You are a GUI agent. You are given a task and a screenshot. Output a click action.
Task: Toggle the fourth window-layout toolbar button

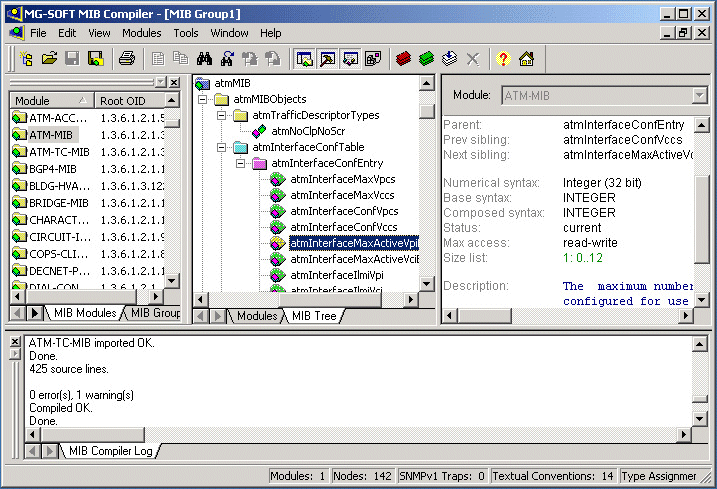coord(373,59)
